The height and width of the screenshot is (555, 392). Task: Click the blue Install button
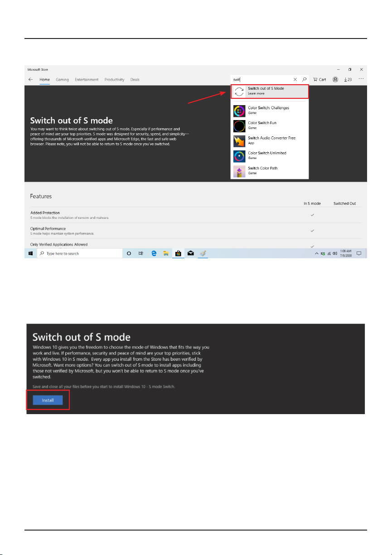(x=48, y=401)
